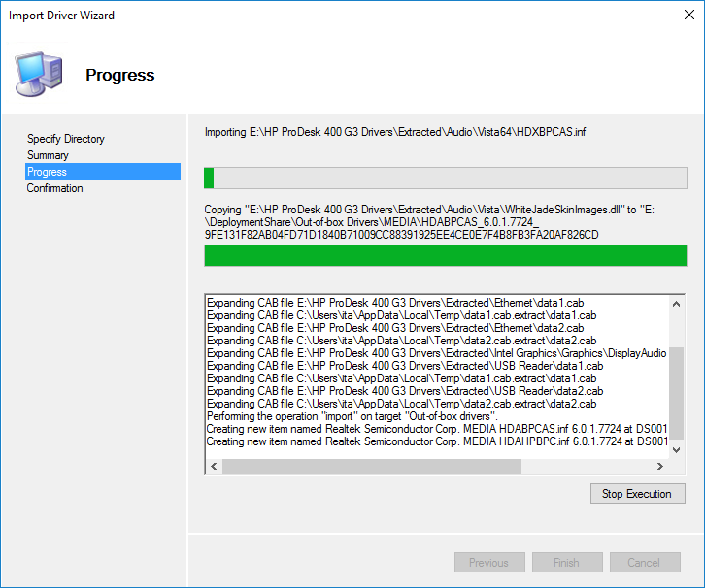The width and height of the screenshot is (705, 588).
Task: Click the computer wizard icon in the header
Action: (x=38, y=74)
